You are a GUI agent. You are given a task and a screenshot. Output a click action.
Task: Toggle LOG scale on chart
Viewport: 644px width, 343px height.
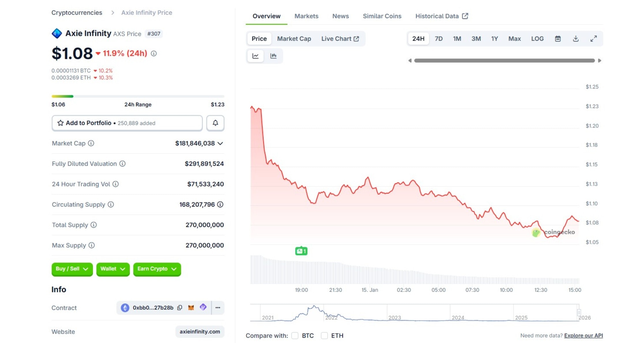pyautogui.click(x=537, y=39)
